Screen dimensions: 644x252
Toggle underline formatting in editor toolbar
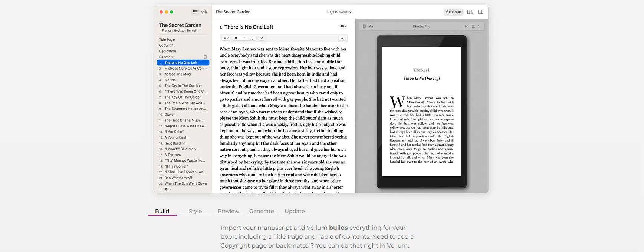click(252, 38)
